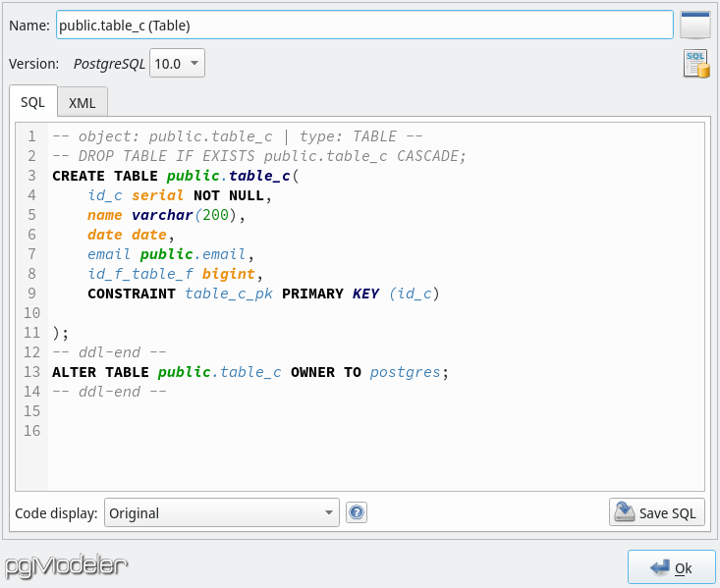Screen dimensions: 720x588
Task: Click the Save SQL button
Action: [656, 512]
